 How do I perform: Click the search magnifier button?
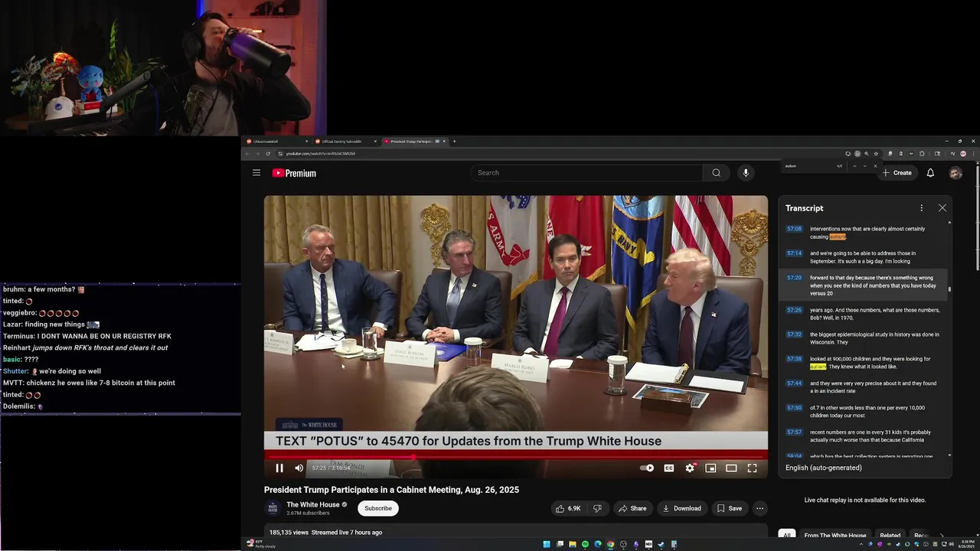716,173
